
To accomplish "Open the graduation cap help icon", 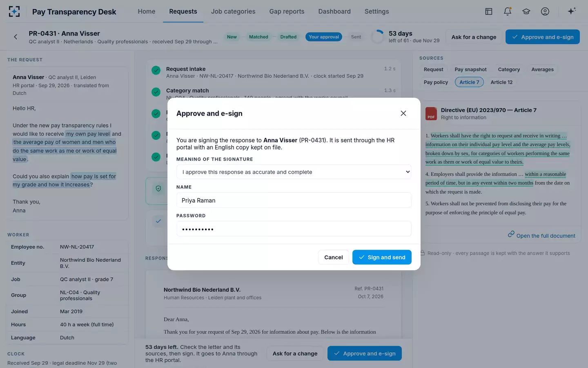I will 526,11.
